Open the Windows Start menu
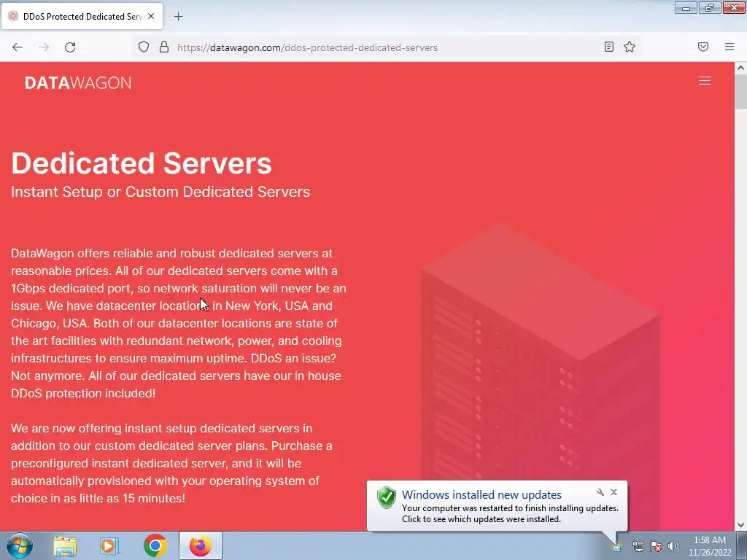This screenshot has width=747, height=560. 20,545
